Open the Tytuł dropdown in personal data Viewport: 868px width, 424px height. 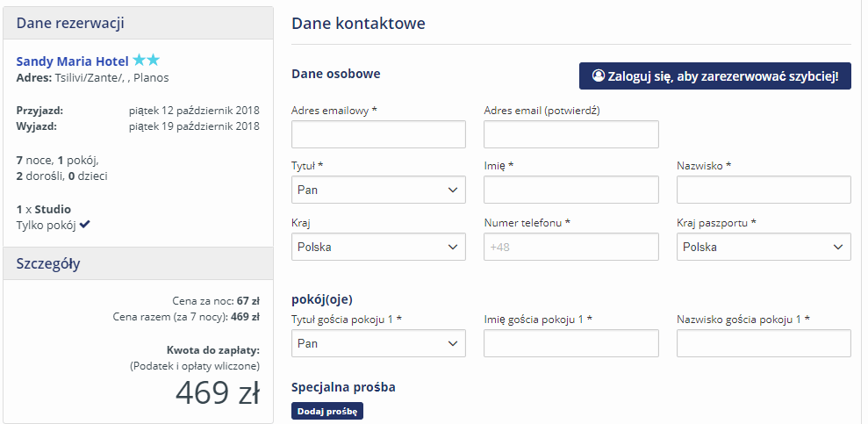pos(378,190)
